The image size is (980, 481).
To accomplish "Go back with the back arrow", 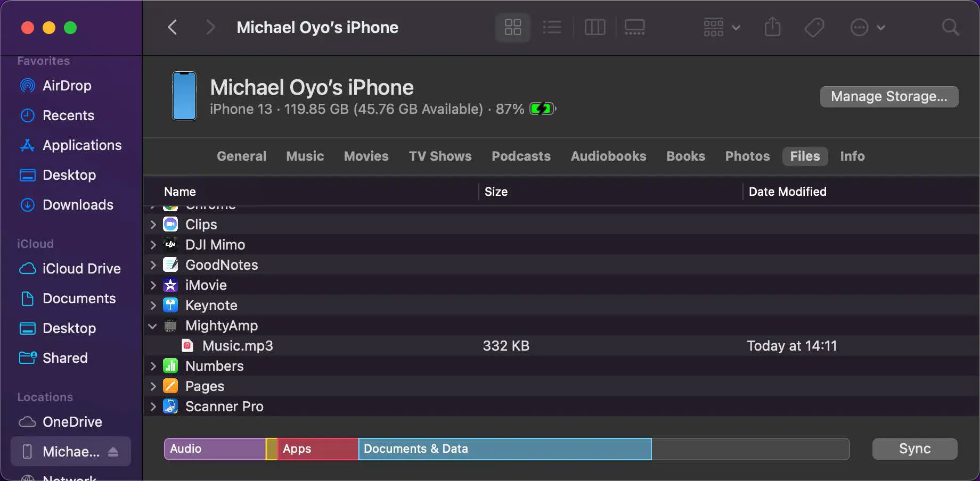I will [172, 27].
